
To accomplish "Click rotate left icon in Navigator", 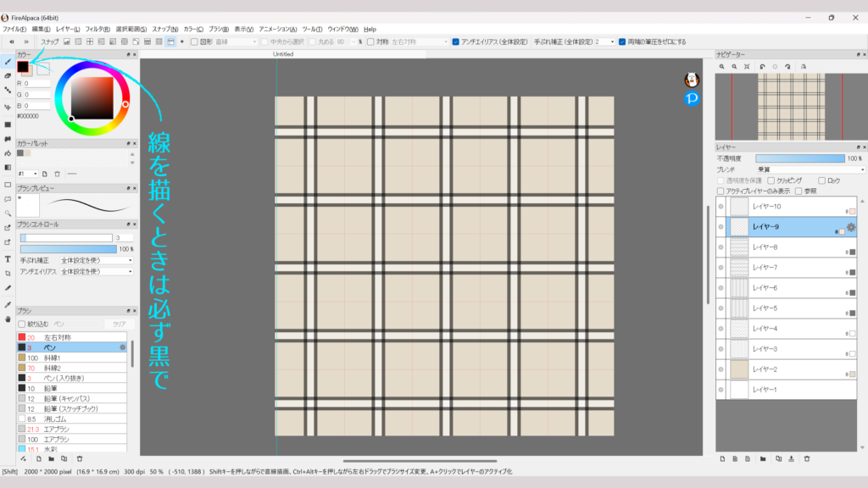I will (762, 66).
